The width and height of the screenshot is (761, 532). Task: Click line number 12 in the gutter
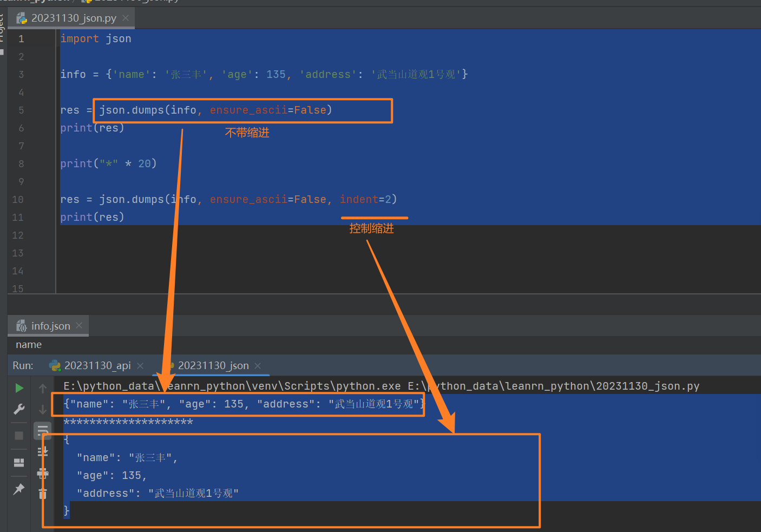[x=18, y=235]
